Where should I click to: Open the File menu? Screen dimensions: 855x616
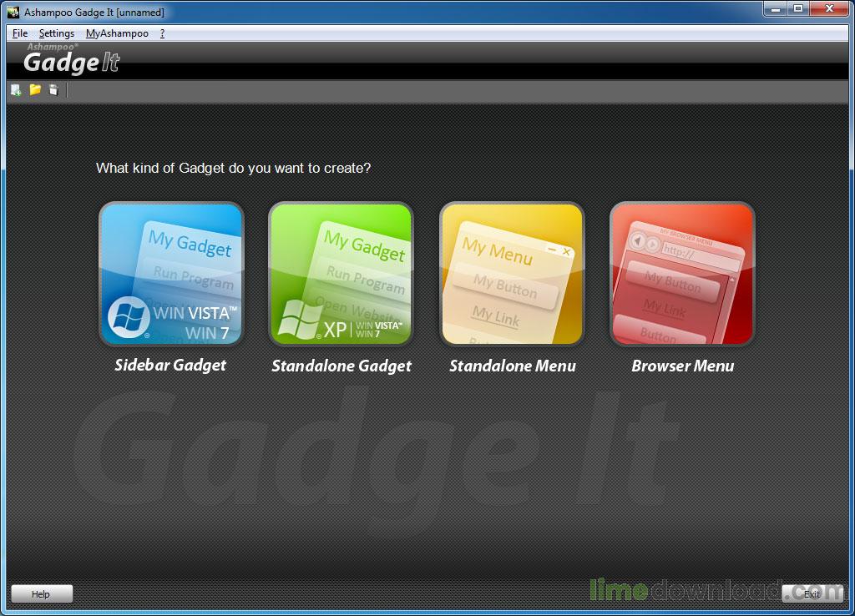(19, 33)
